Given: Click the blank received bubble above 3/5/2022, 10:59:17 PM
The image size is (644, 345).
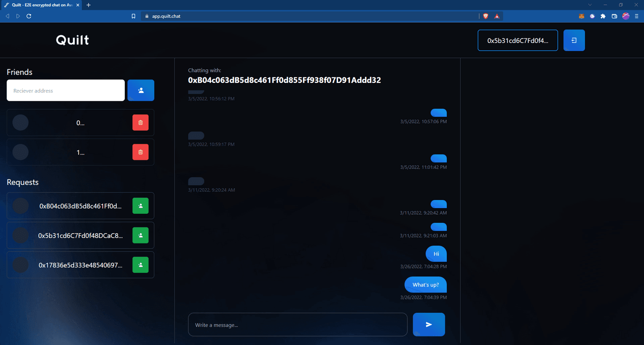Looking at the screenshot, I should 196,136.
